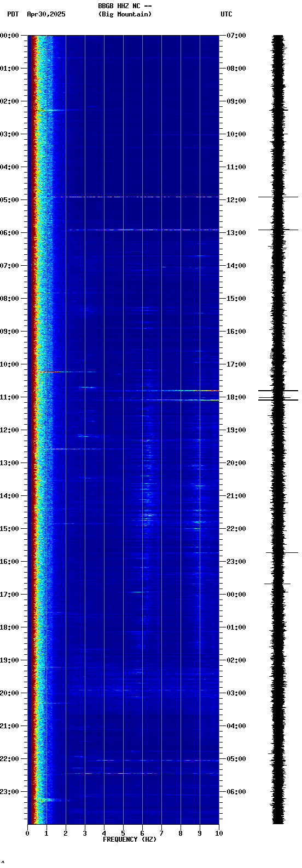Viewport: 302px width, 868px height.
Task: Click the PDT axis label 21:00
Action: [x=9, y=726]
